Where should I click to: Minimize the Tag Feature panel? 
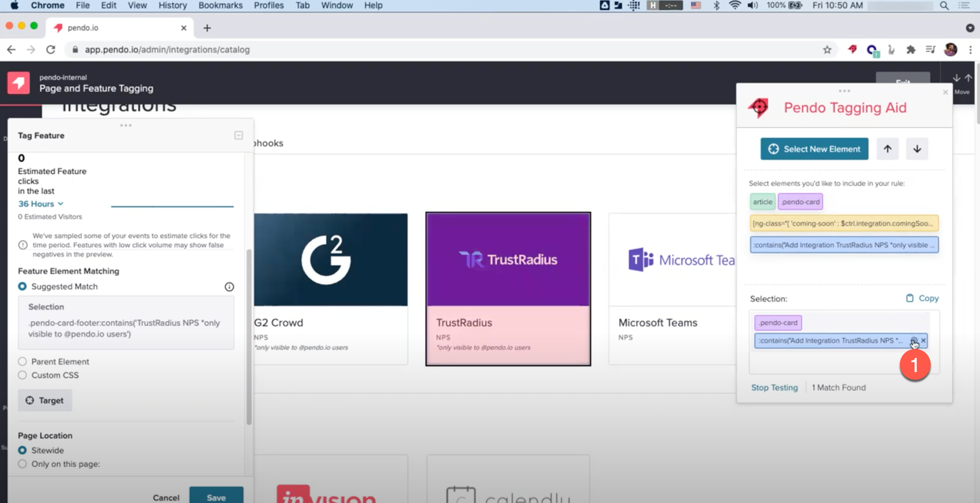tap(238, 136)
